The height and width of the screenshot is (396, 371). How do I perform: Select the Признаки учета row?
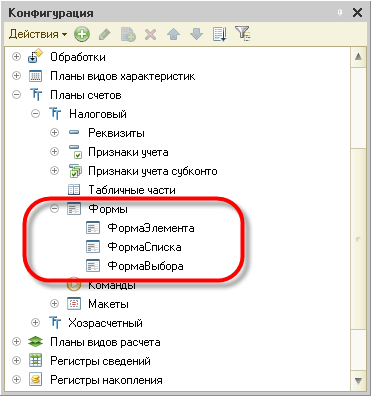[x=128, y=152]
